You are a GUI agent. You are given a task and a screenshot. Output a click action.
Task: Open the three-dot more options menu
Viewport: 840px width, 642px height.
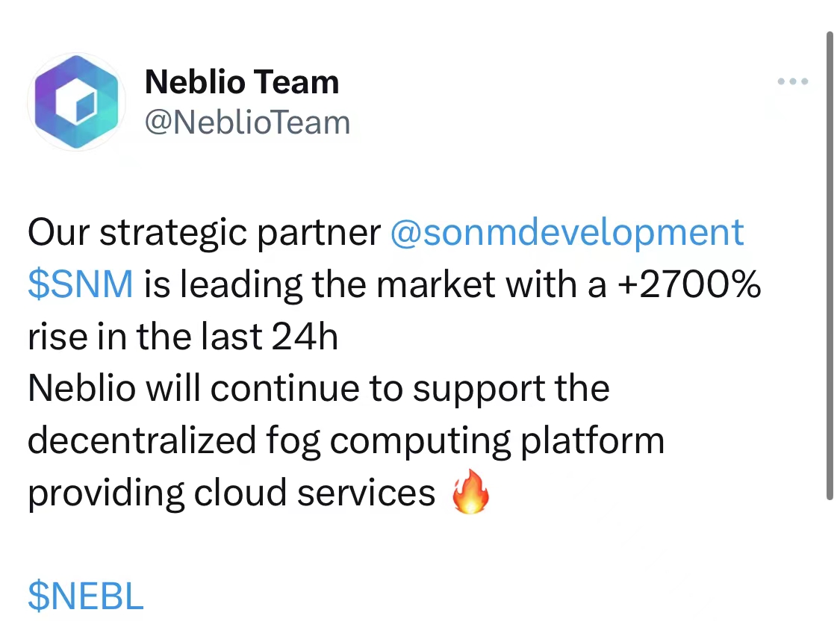793,81
